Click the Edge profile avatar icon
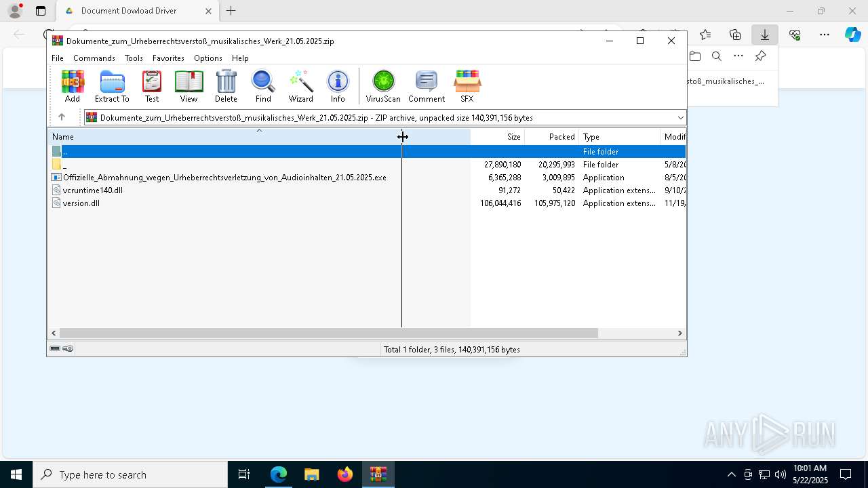Image resolution: width=868 pixels, height=488 pixels. (x=15, y=11)
